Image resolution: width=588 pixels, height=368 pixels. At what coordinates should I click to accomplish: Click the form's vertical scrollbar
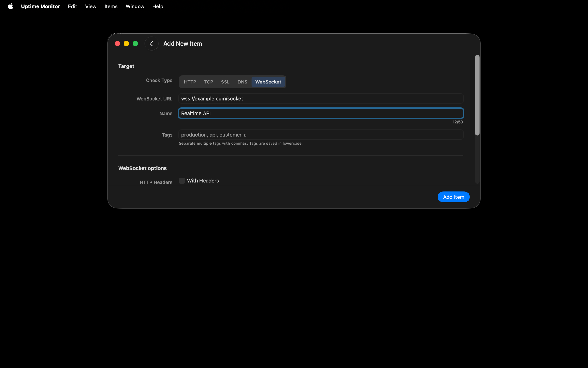point(477,95)
